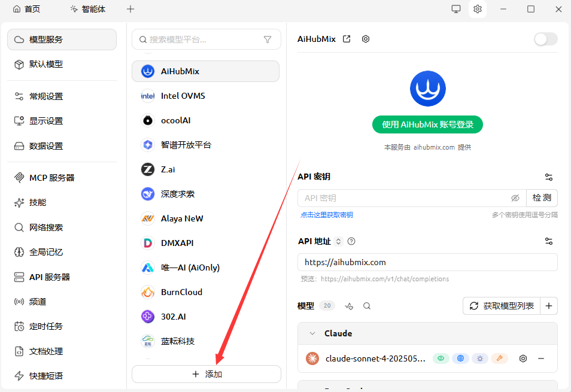Select 深度求索 provider
Image resolution: width=571 pixels, height=392 pixels.
point(205,194)
